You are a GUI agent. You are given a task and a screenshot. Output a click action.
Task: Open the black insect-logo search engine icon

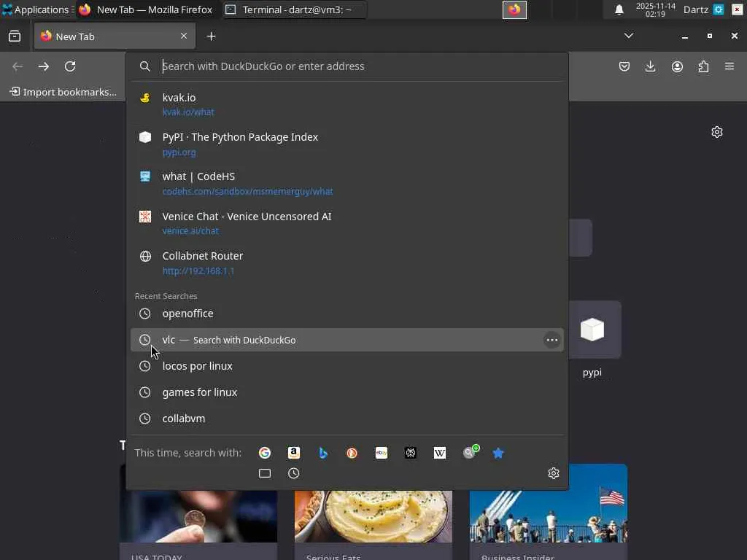[x=411, y=453]
